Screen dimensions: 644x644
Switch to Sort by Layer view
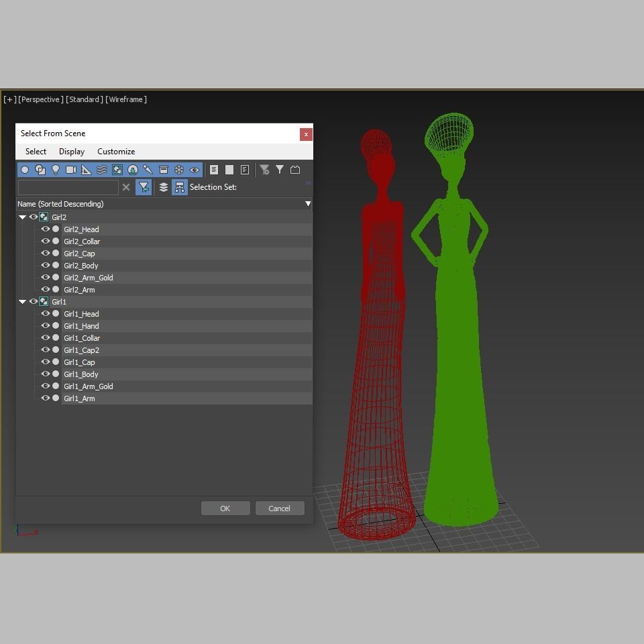click(x=164, y=187)
